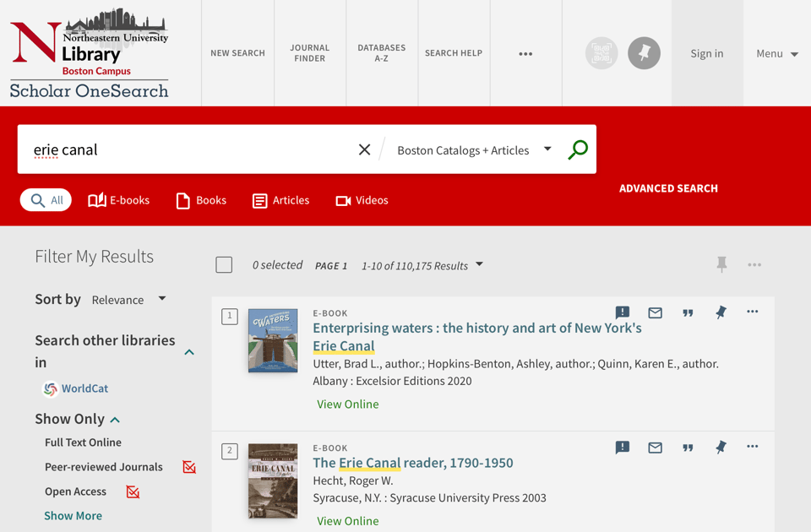This screenshot has height=532, width=811.
Task: Exclude Peer-reviewed Journals from results
Action: coord(189,467)
